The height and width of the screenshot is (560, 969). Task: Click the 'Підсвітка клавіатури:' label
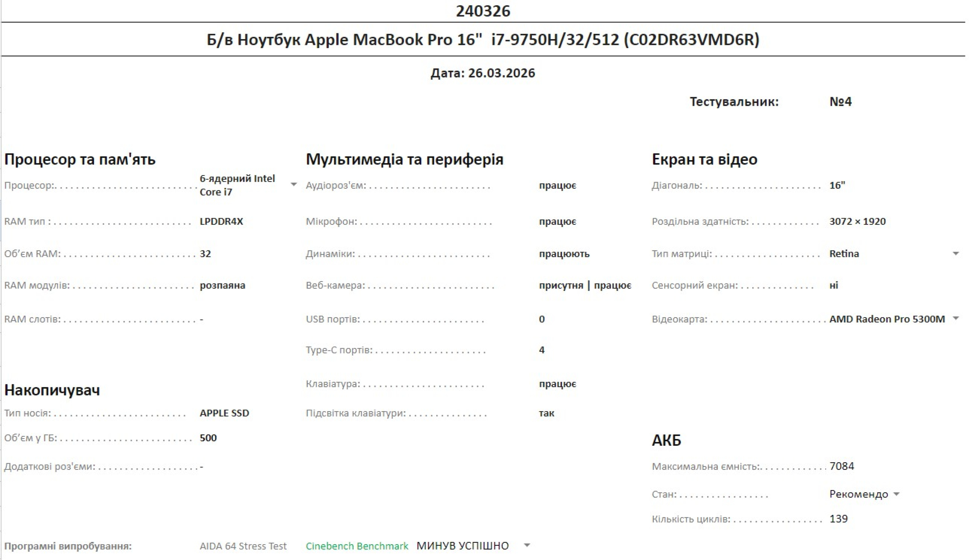[356, 413]
